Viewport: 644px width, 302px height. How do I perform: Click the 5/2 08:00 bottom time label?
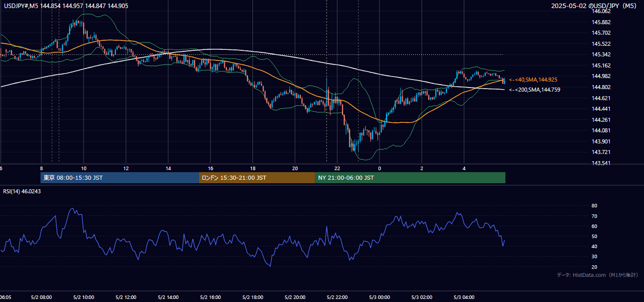pos(42,297)
